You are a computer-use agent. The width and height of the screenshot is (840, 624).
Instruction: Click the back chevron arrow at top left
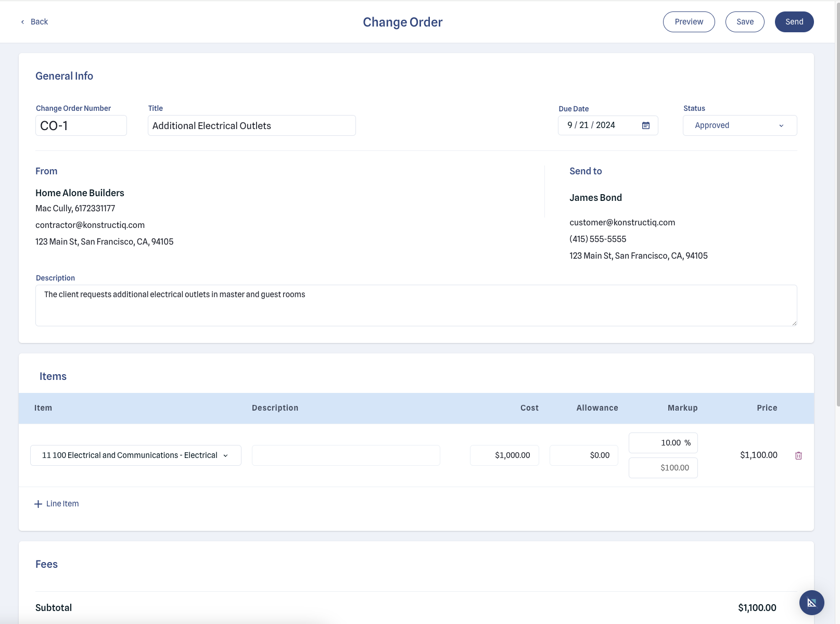pyautogui.click(x=22, y=21)
